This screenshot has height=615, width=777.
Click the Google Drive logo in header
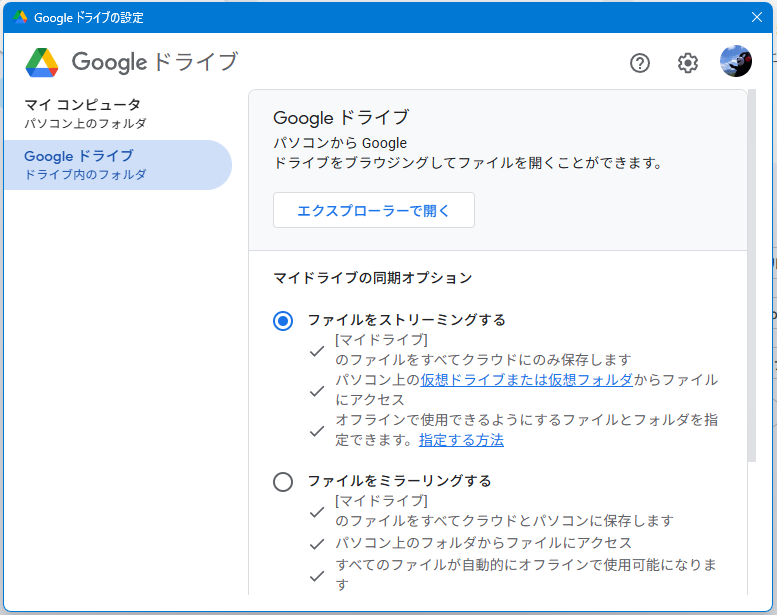pos(42,62)
